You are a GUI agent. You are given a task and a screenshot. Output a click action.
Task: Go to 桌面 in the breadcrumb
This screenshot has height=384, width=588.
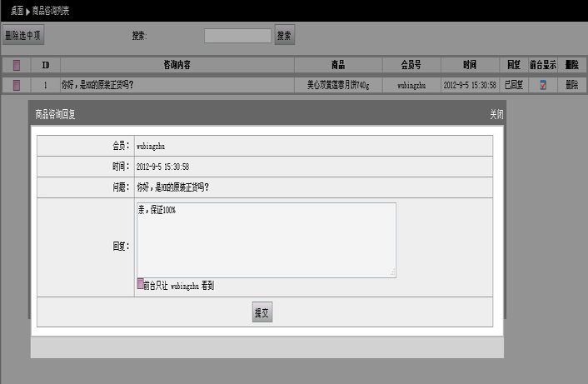click(x=17, y=10)
